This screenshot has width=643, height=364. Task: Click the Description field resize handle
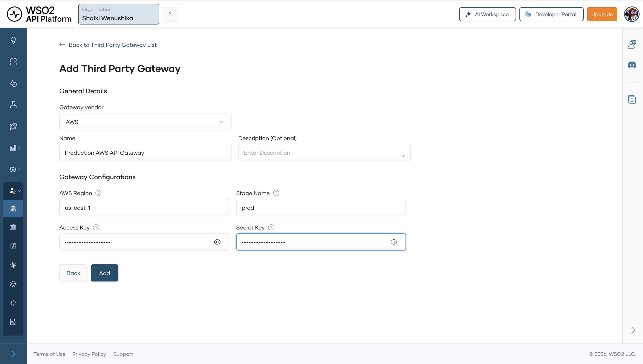(x=403, y=155)
